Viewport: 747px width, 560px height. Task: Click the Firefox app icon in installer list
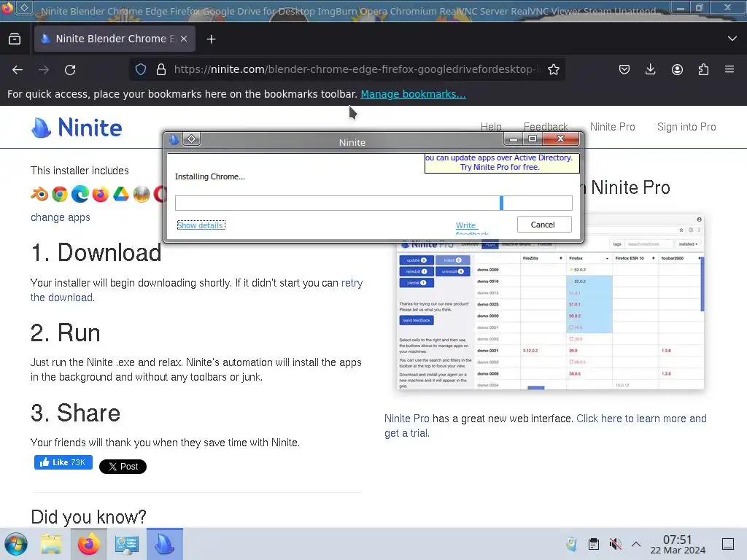click(101, 194)
